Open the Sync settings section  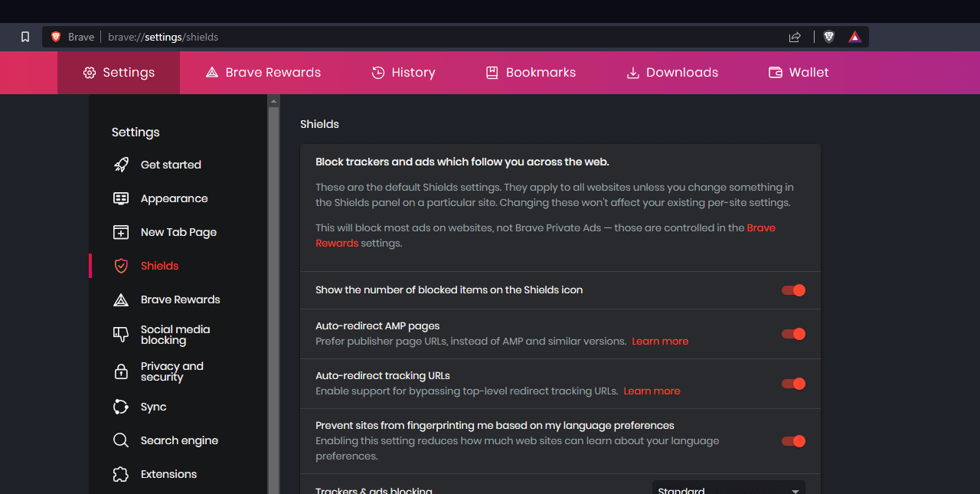(153, 407)
